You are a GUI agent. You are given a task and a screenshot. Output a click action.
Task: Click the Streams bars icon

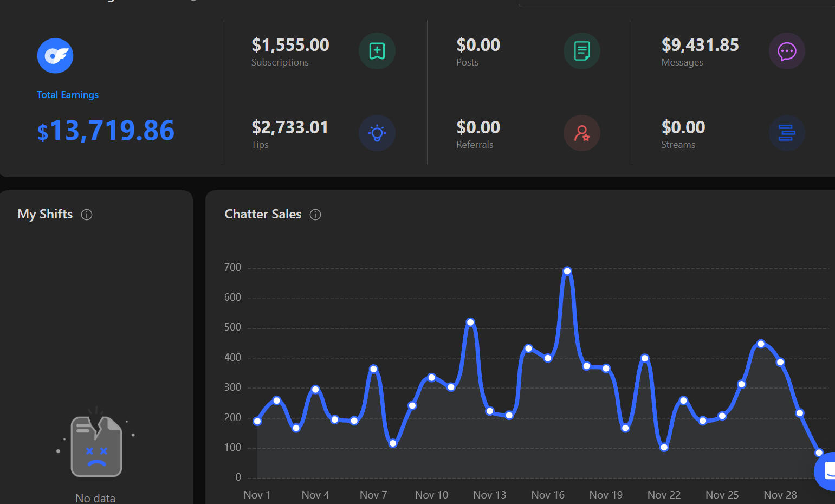pos(787,133)
